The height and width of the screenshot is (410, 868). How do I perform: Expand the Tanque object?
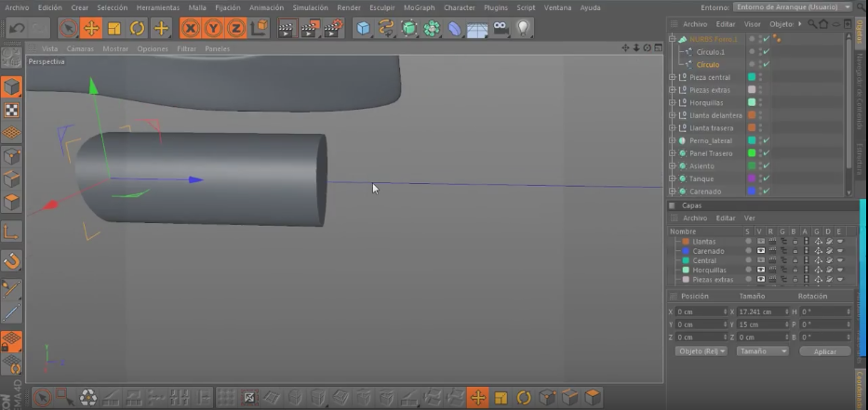coord(672,179)
